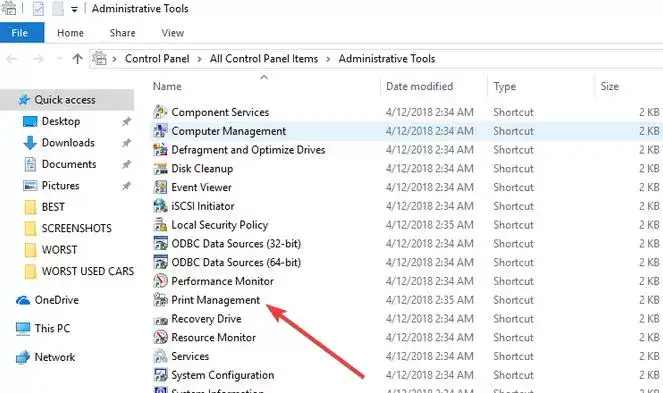Select the System Configuration icon
Screen dimensions: 663x393
[160, 375]
